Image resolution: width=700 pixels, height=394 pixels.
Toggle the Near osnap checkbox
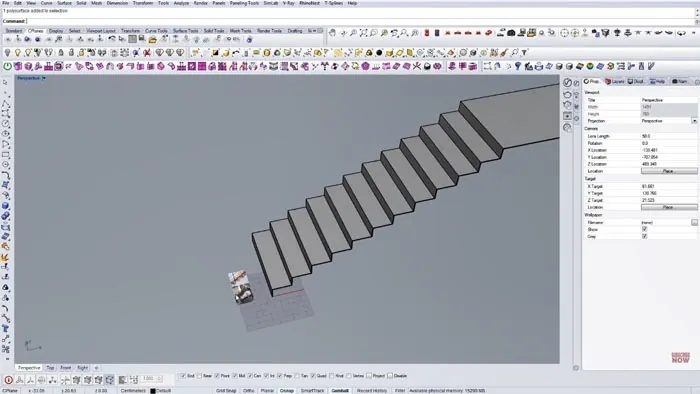(x=200, y=376)
